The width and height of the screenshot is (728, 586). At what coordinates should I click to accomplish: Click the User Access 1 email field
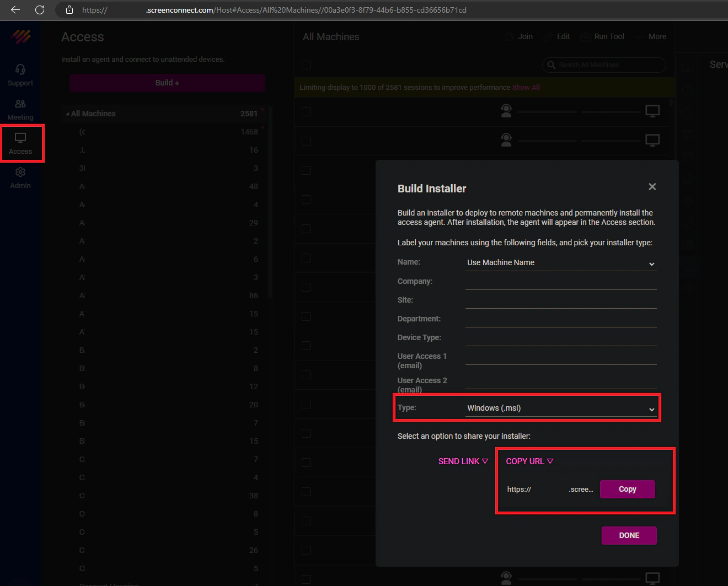[561, 357]
